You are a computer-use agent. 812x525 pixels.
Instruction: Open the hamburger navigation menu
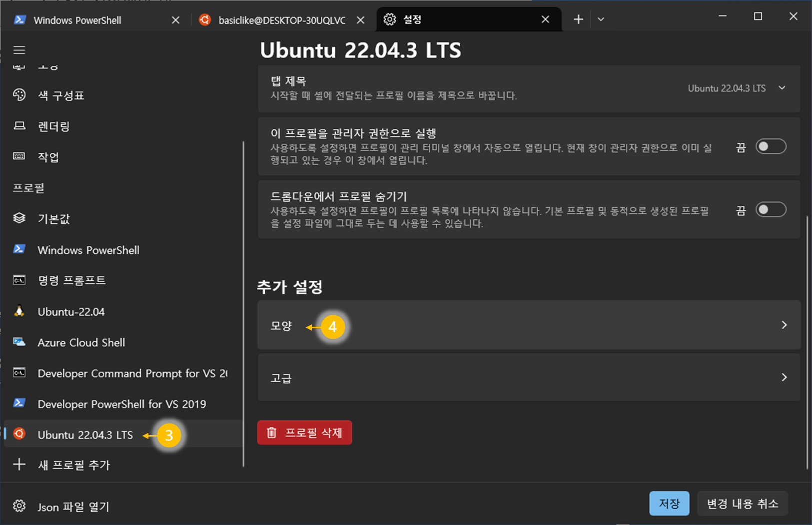(x=19, y=50)
